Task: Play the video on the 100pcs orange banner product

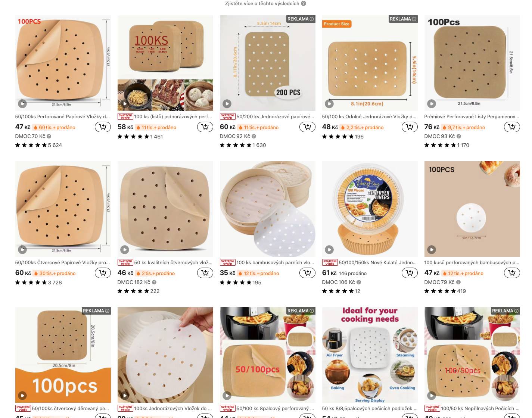Action: click(22, 396)
